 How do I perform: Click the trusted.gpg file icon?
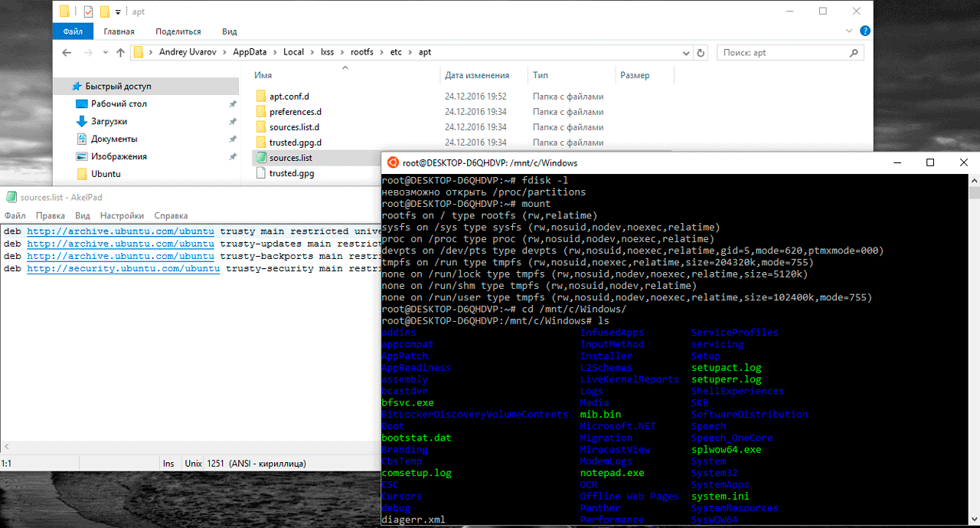260,173
